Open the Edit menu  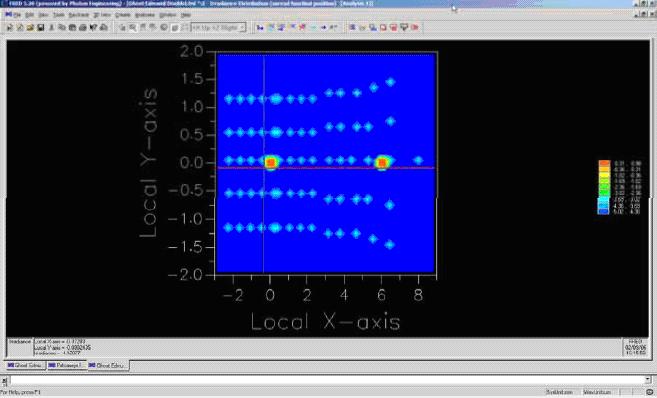29,15
